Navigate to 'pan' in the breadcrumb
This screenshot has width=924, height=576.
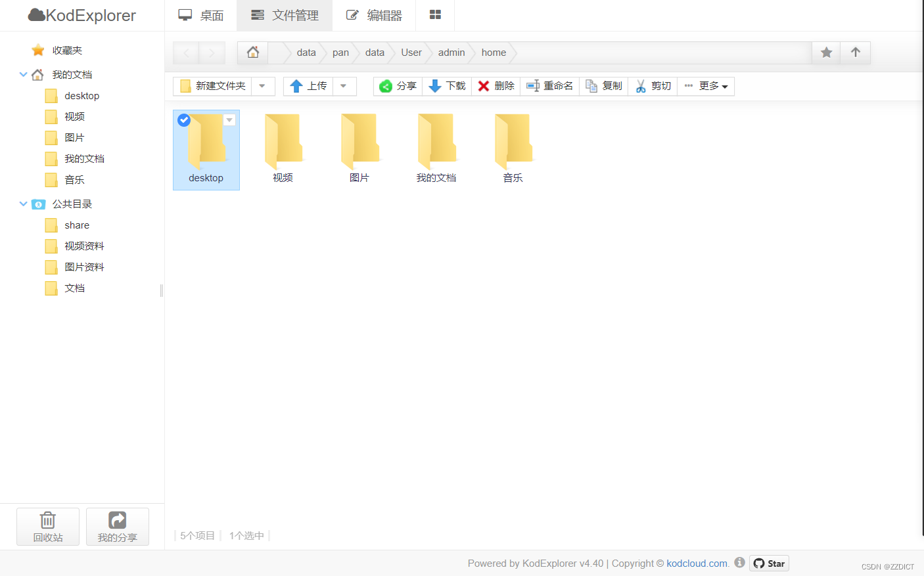click(x=340, y=53)
